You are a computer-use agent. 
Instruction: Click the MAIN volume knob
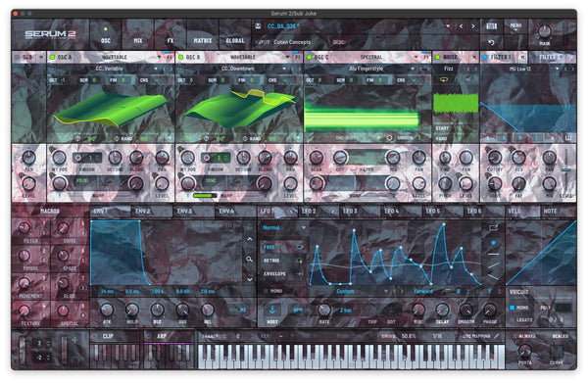545,31
